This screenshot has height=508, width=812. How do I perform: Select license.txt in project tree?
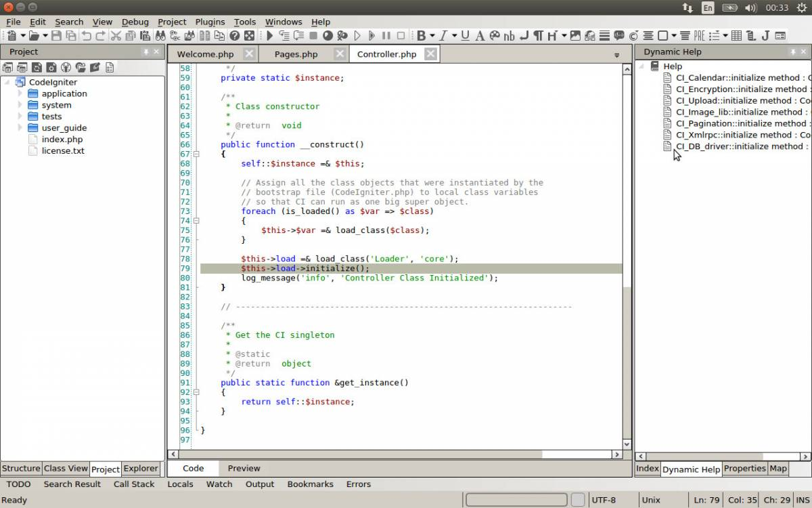tap(63, 150)
